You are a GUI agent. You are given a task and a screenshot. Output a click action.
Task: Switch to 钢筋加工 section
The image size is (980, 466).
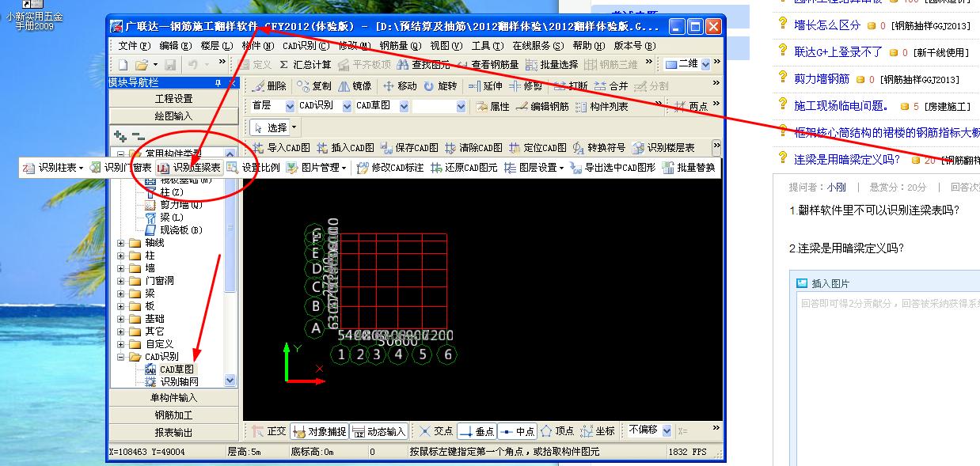173,415
